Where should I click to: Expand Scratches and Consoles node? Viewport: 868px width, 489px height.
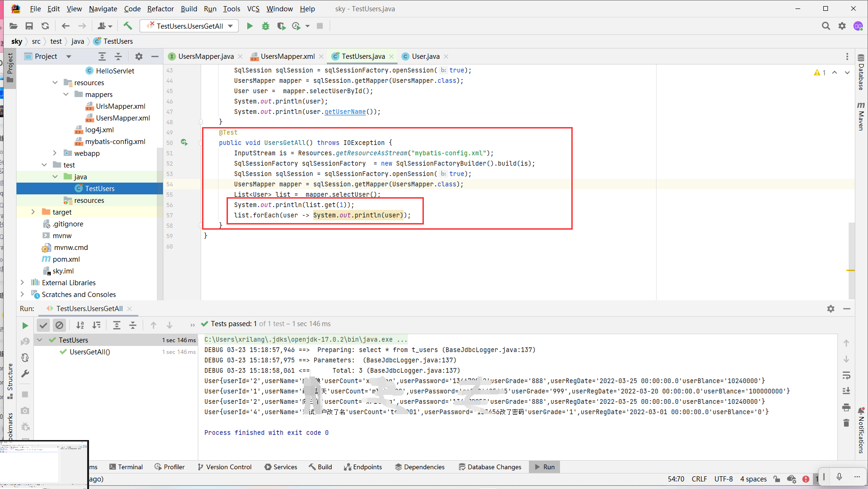[22, 294]
